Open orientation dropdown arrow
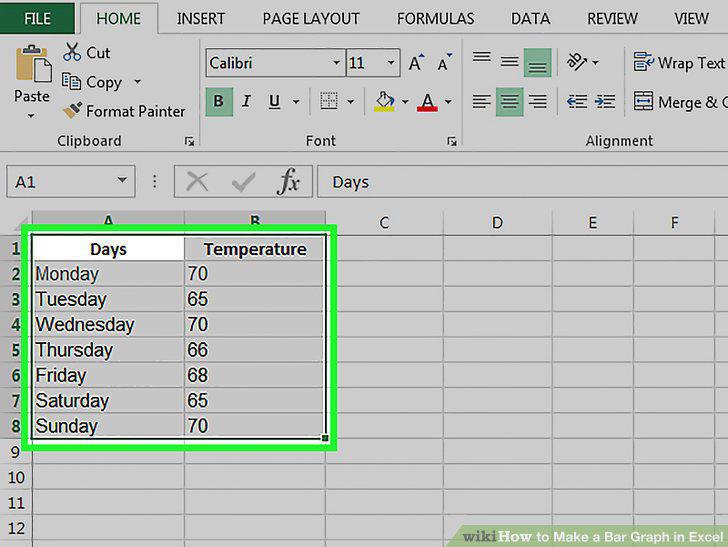 coord(596,62)
